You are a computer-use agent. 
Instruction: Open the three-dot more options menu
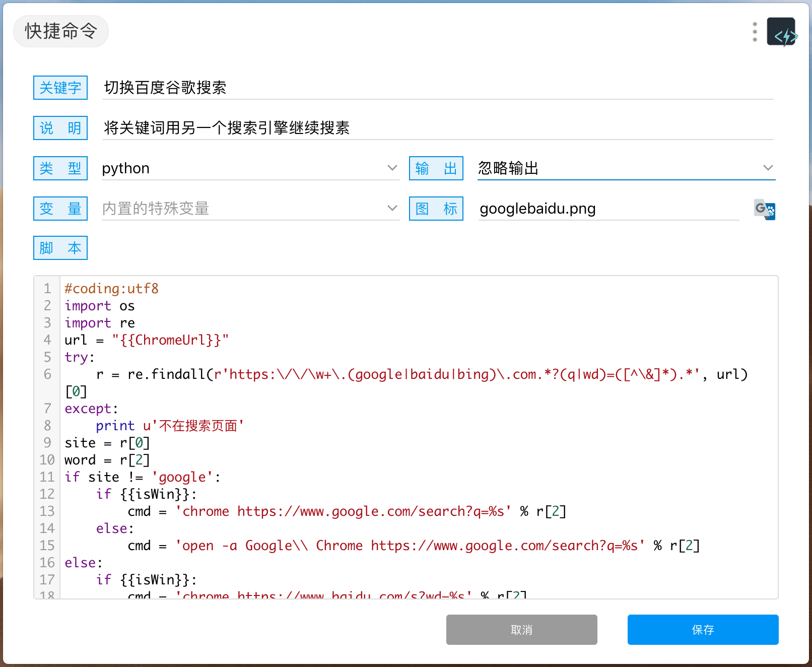pyautogui.click(x=754, y=32)
